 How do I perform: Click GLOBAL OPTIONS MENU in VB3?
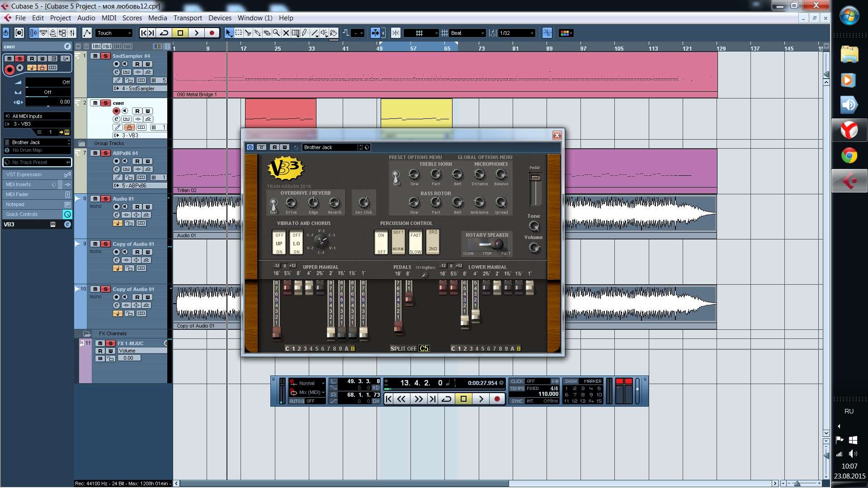(485, 157)
